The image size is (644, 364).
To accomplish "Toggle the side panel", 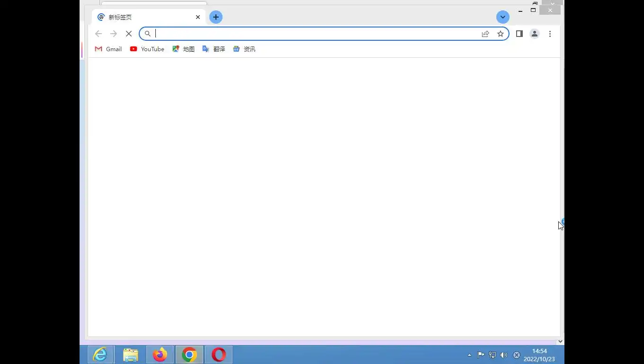I will (519, 34).
